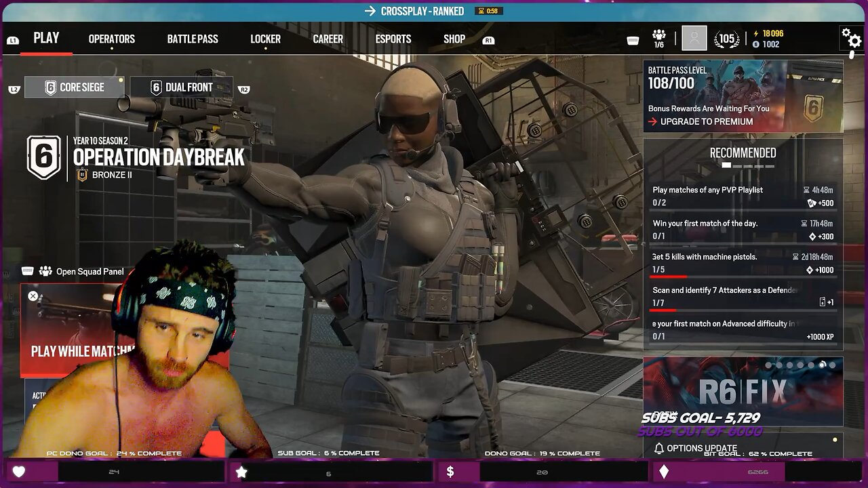The width and height of the screenshot is (868, 488).
Task: Select the L2 trigger icon
Action: (14, 89)
